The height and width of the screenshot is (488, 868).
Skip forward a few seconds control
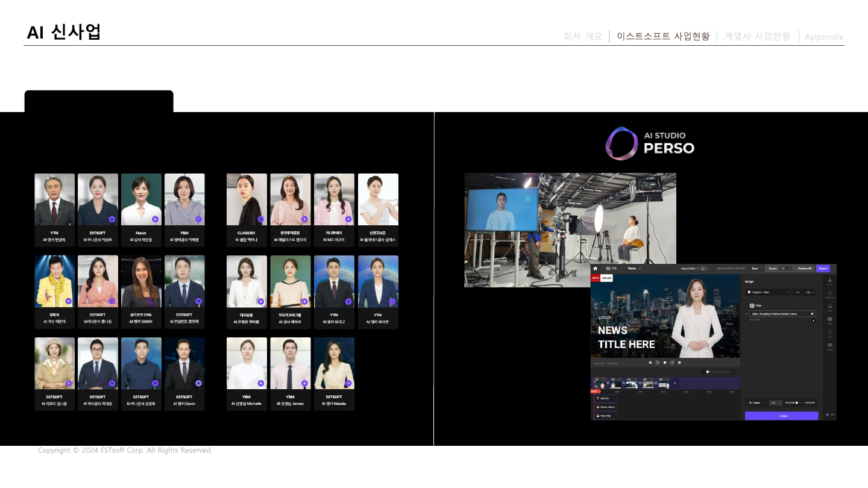pos(672,363)
